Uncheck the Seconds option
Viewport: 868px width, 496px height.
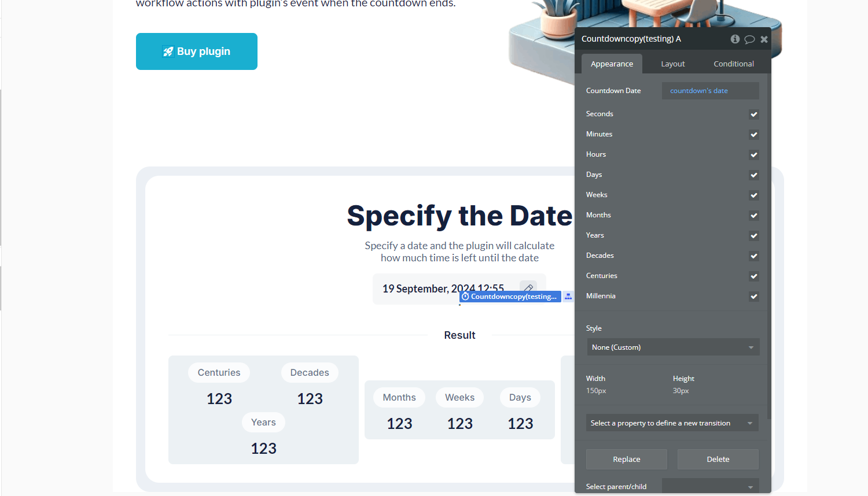[753, 114]
